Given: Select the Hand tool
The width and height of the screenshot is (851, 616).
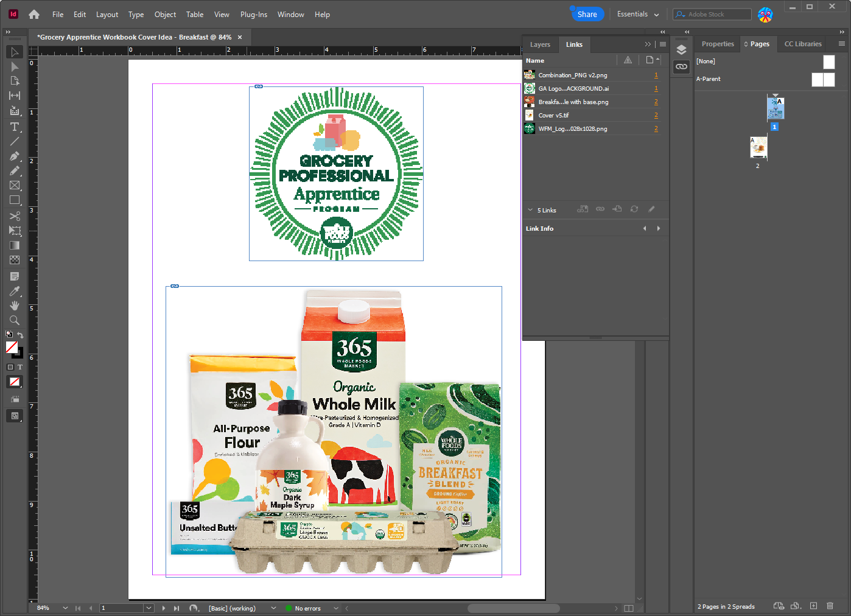Looking at the screenshot, I should [x=15, y=306].
